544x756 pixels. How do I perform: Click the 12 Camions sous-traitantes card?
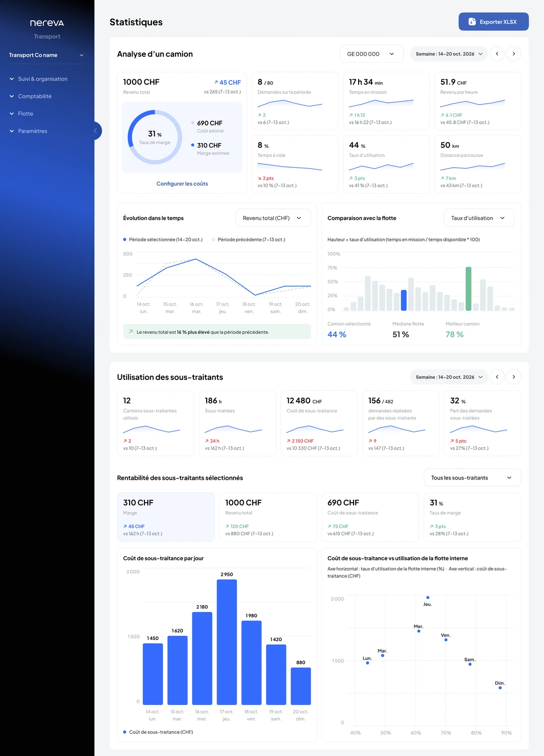(155, 423)
